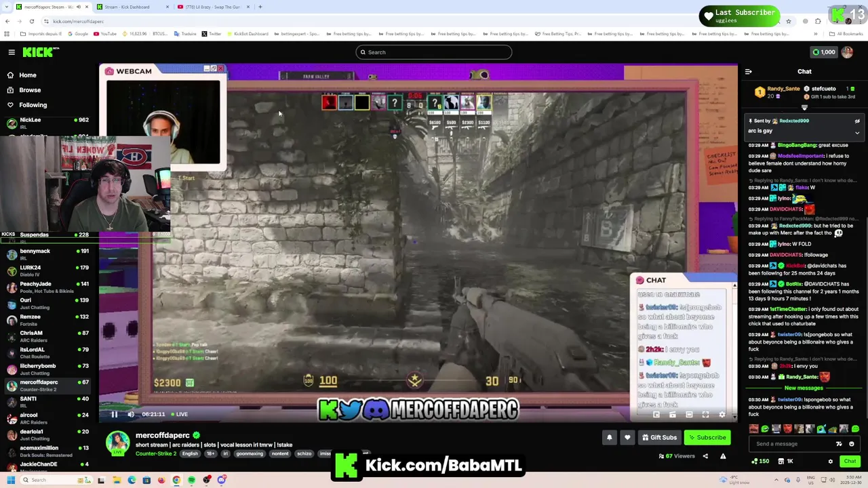Image resolution: width=868 pixels, height=488 pixels.
Task: Jump to New messages in chat
Action: (x=804, y=388)
